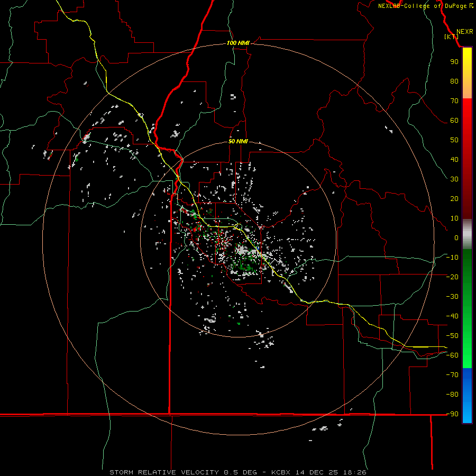Select the -40 scale value
The height and width of the screenshot is (476, 476).
coord(452,316)
